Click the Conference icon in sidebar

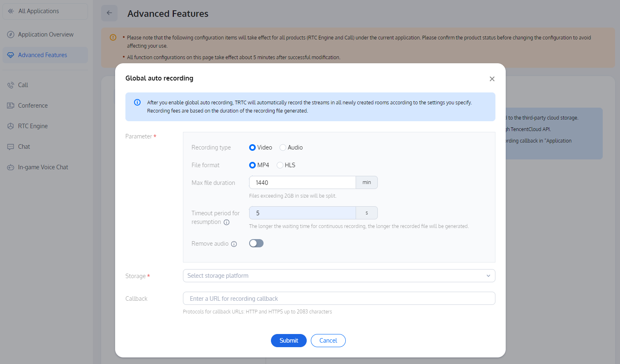[x=11, y=106]
